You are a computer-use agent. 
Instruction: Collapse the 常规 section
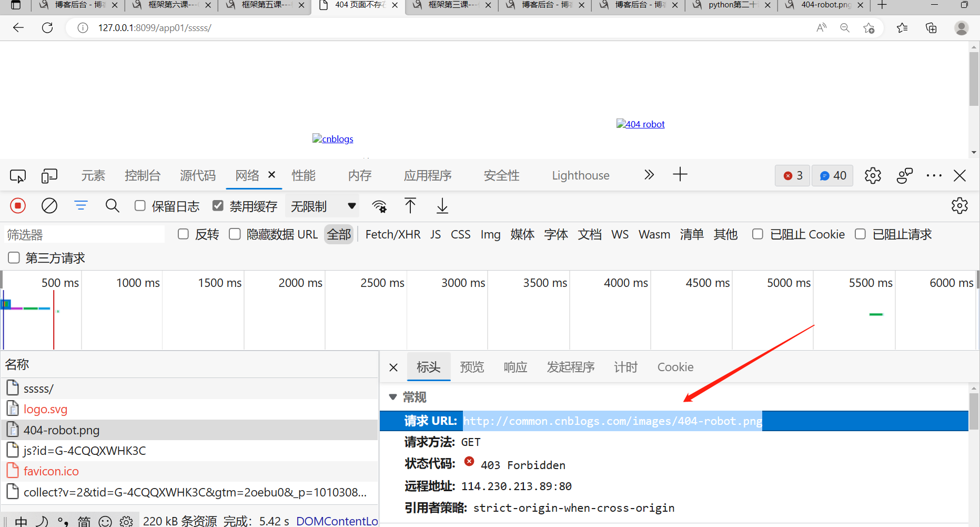tap(392, 397)
